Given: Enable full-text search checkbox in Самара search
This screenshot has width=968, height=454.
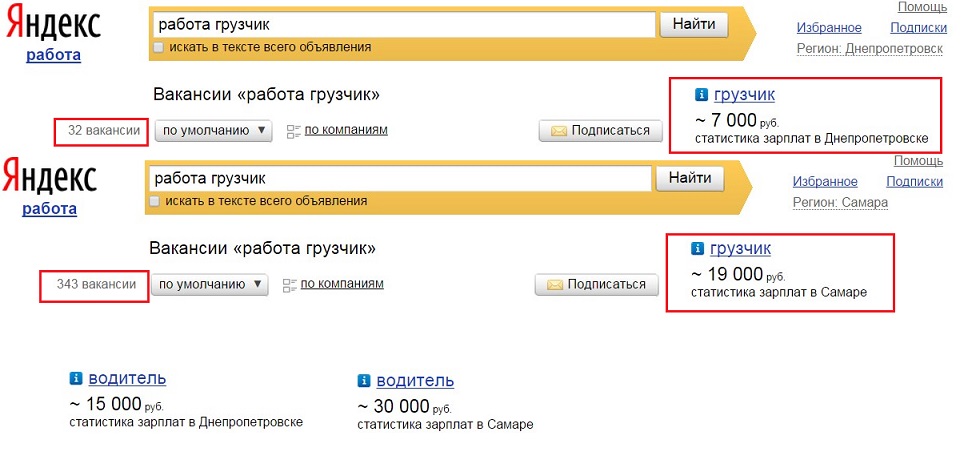Looking at the screenshot, I should pyautogui.click(x=155, y=201).
